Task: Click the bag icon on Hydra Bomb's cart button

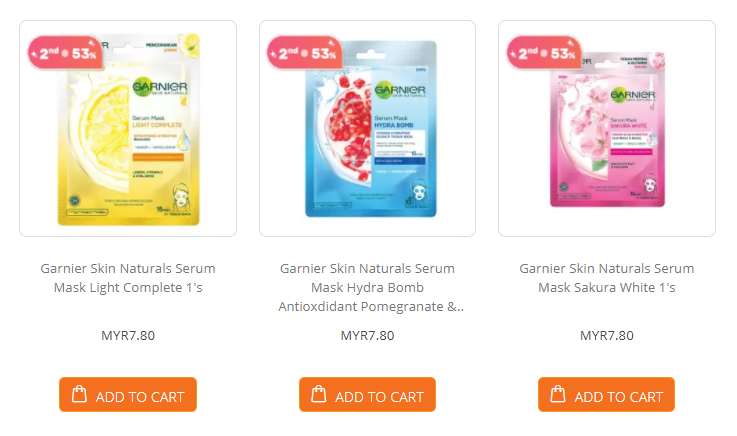Action: coord(319,394)
